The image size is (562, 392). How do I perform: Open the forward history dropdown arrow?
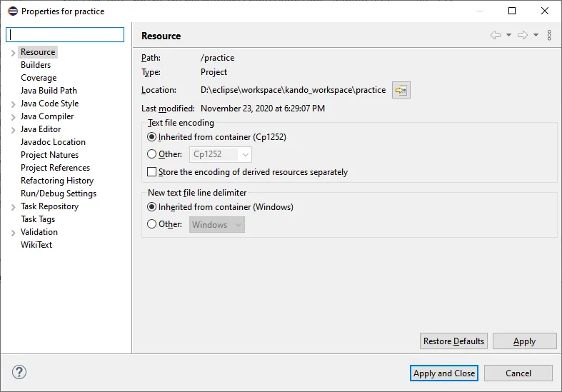pyautogui.click(x=536, y=35)
